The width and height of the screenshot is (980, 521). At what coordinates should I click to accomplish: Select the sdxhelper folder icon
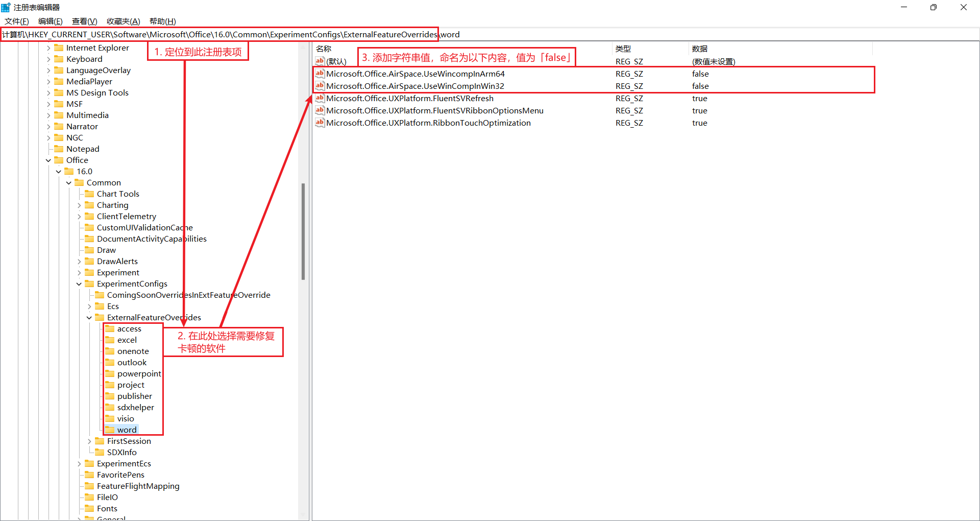[110, 407]
